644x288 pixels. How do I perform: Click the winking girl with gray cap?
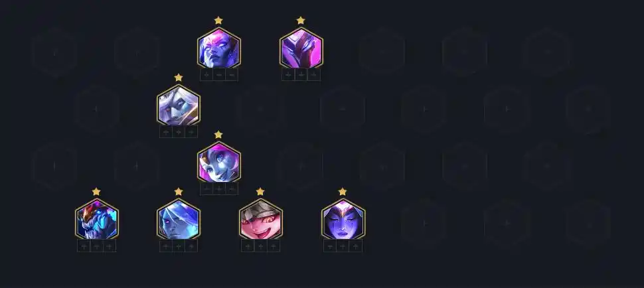coord(260,220)
